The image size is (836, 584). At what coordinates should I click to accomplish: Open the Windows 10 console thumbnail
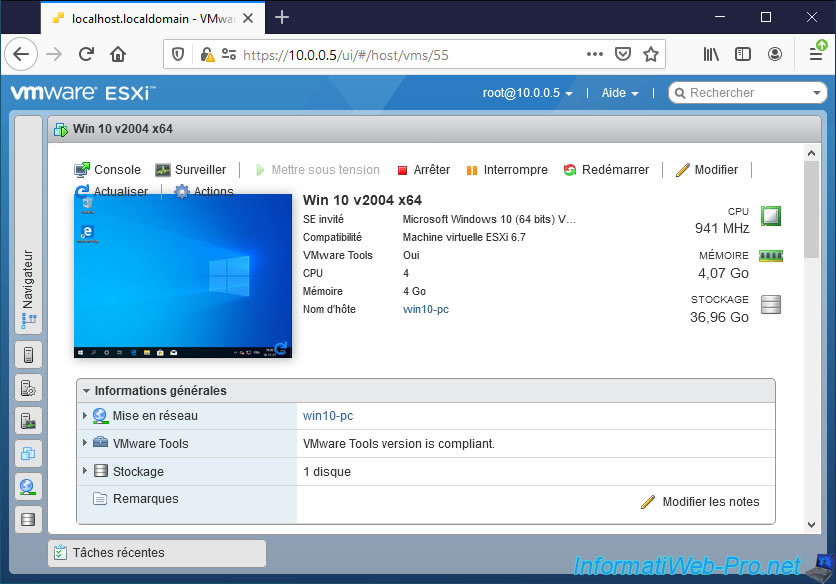pyautogui.click(x=183, y=276)
